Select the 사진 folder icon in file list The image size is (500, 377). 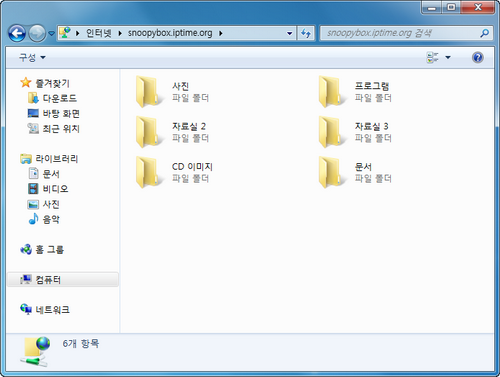pyautogui.click(x=149, y=92)
